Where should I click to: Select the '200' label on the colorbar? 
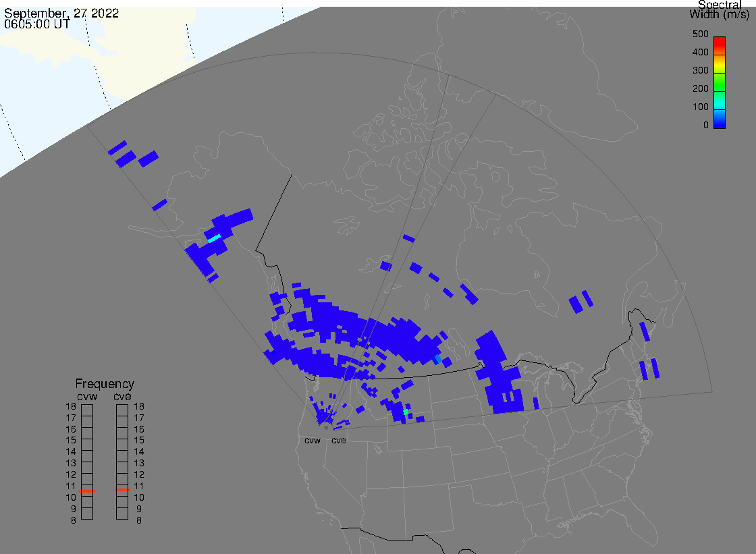tap(700, 88)
